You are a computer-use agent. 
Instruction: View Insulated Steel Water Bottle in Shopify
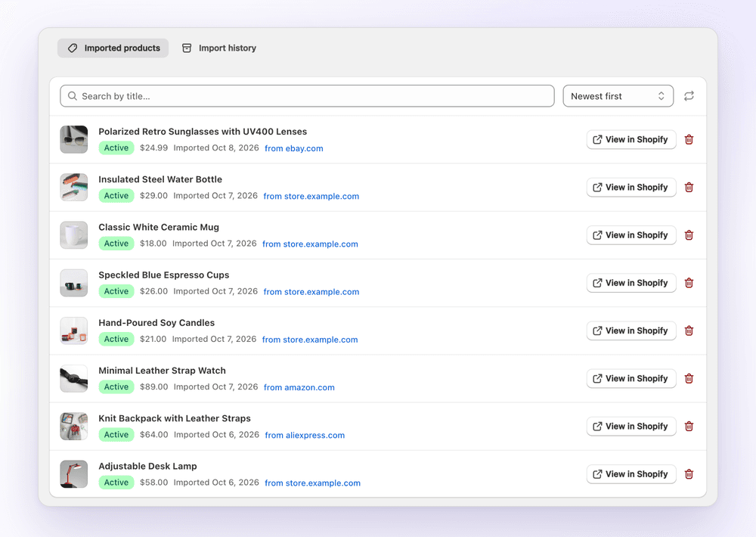631,188
